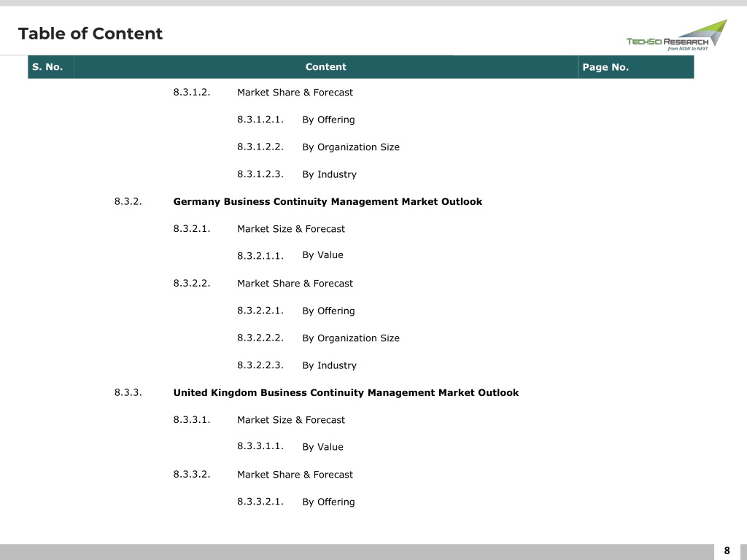
Task: Click the 'Page No.' column header
Action: click(635, 67)
